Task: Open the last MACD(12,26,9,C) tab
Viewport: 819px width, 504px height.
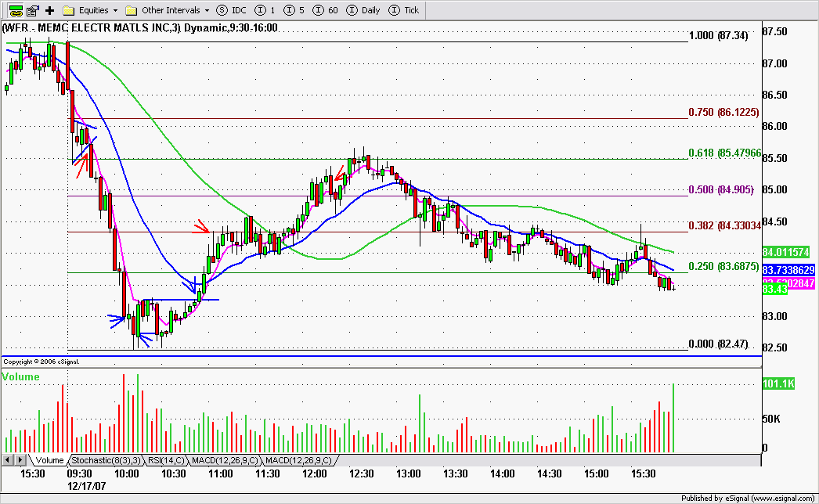Action: [299, 460]
